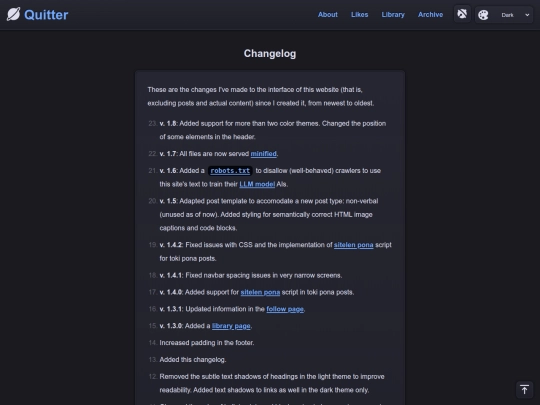Open sitelen pona link in v. 1.4.0
Image resolution: width=540 pixels, height=405 pixels.
click(x=260, y=292)
